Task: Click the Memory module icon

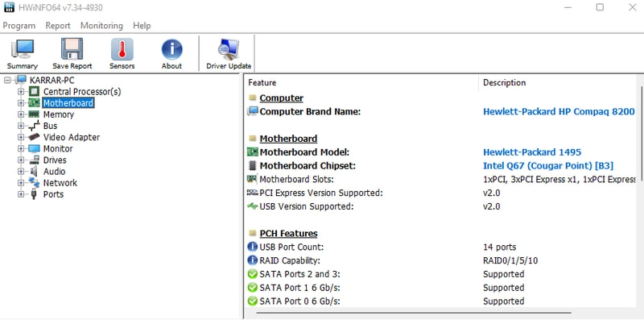Action: tap(34, 114)
